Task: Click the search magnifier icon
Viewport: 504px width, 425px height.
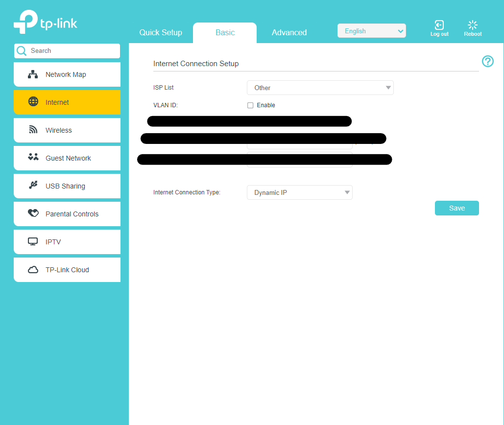Action: pos(22,51)
